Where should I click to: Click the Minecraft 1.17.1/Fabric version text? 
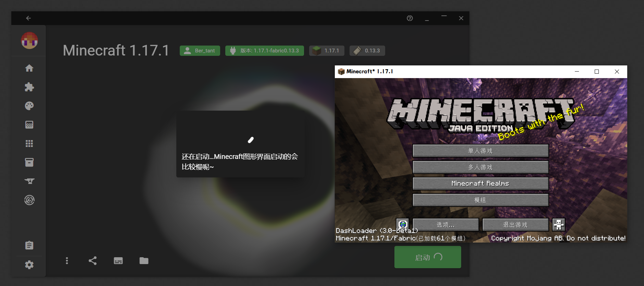(401, 238)
